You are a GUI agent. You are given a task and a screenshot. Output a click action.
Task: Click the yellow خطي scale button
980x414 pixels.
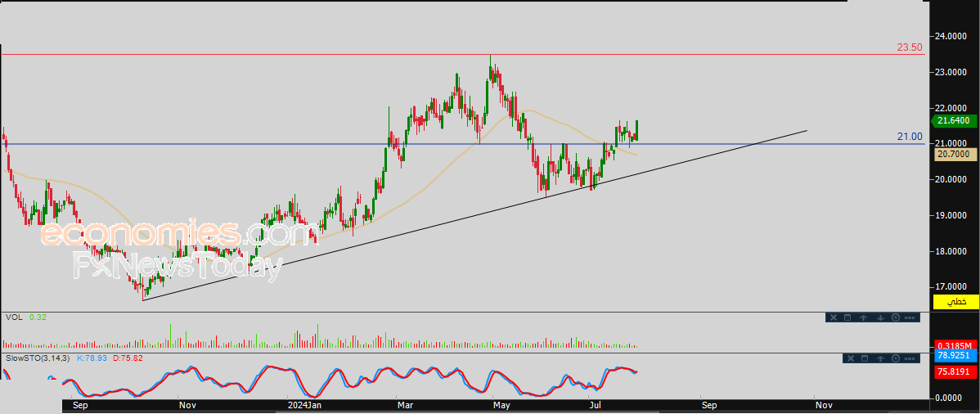955,302
